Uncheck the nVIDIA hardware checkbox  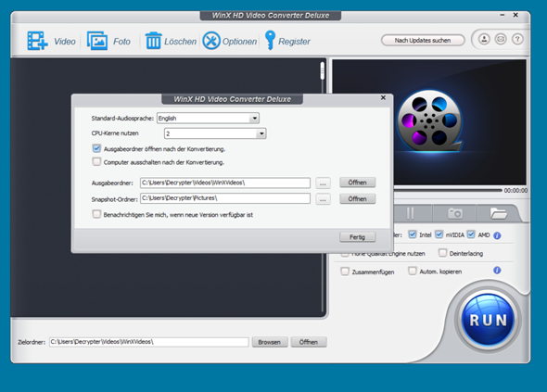[439, 234]
